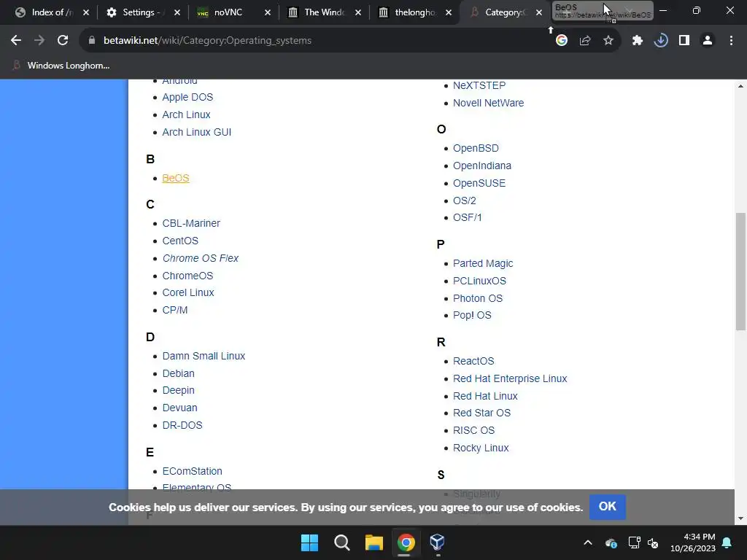This screenshot has height=560, width=747.
Task: Open the Chrome profile icon
Action: [708, 41]
